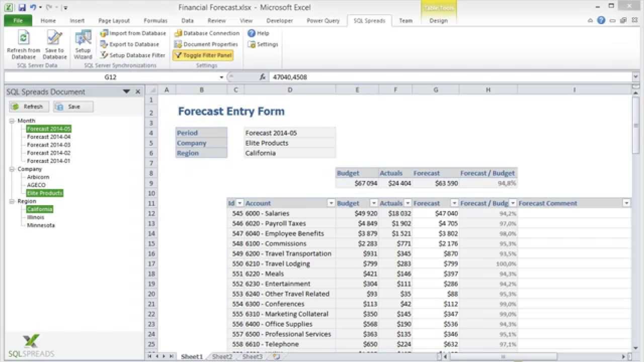Switch to the Sheet3 tab

pos(252,356)
